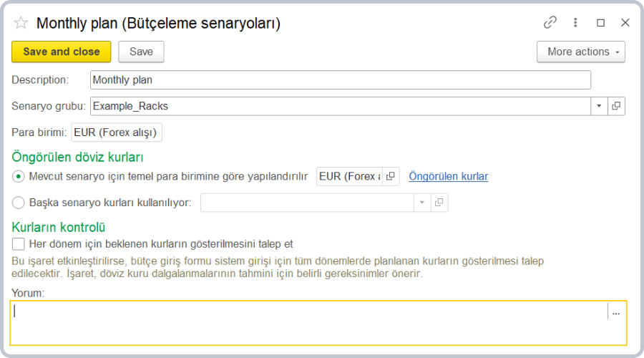Open the More actions dropdown menu

pyautogui.click(x=581, y=52)
